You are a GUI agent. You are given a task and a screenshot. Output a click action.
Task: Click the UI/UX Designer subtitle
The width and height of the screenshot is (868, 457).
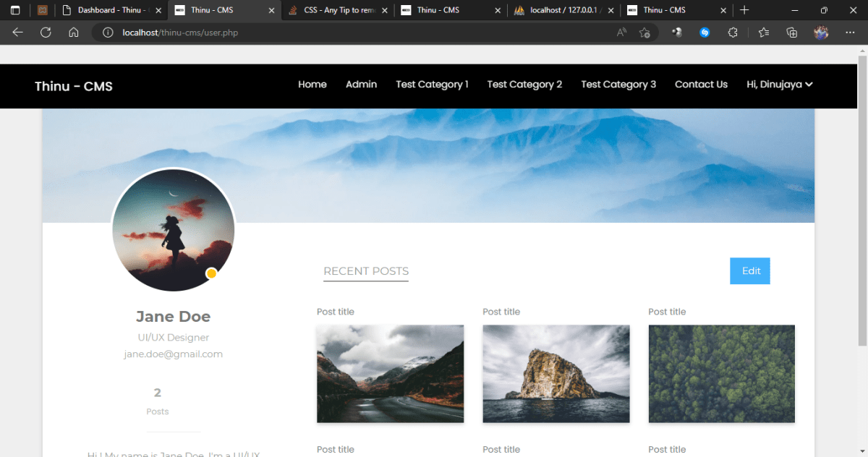(174, 338)
